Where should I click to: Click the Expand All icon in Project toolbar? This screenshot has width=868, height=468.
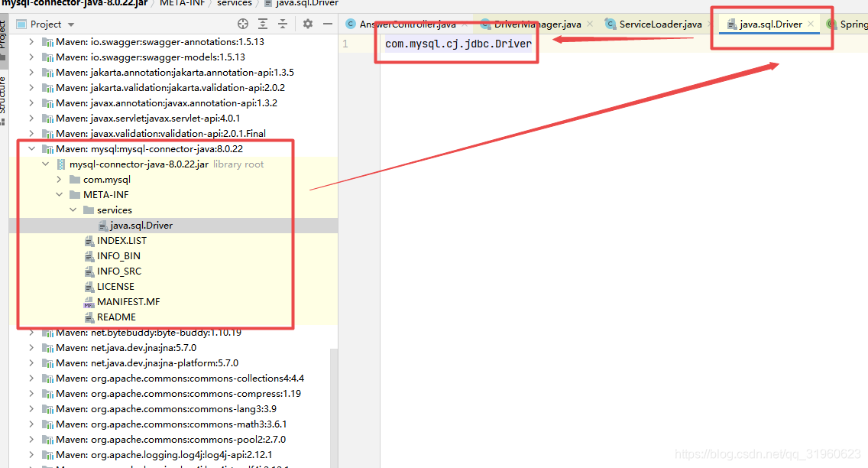click(263, 24)
